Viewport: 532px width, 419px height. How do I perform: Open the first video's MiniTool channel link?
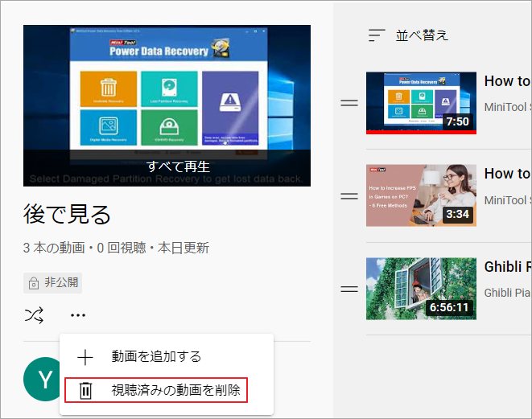pyautogui.click(x=508, y=107)
